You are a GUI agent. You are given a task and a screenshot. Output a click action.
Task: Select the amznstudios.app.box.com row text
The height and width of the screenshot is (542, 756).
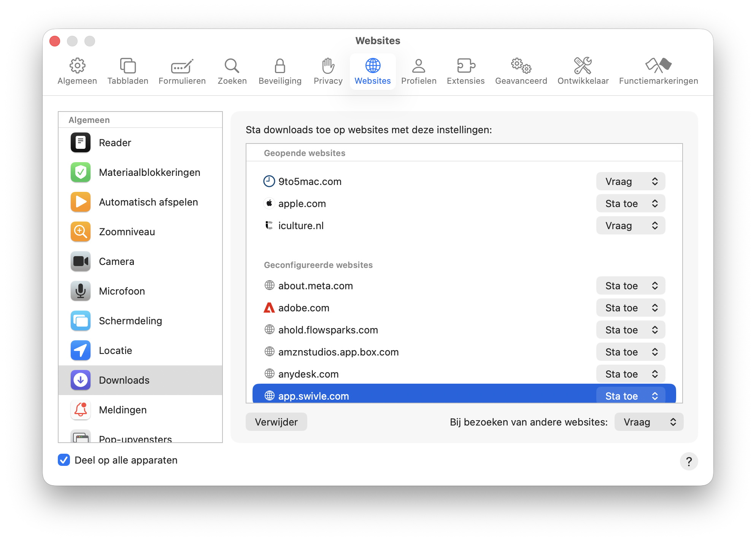pyautogui.click(x=338, y=352)
